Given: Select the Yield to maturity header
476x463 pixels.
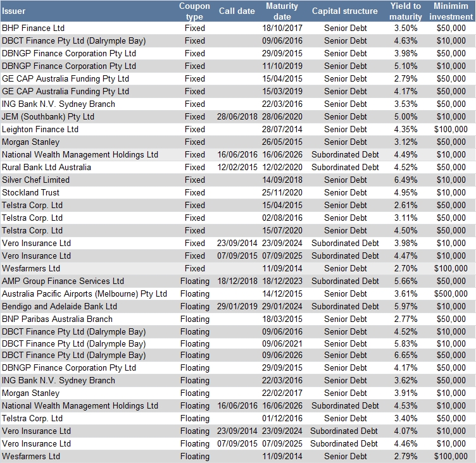Looking at the screenshot, I should click(405, 11).
